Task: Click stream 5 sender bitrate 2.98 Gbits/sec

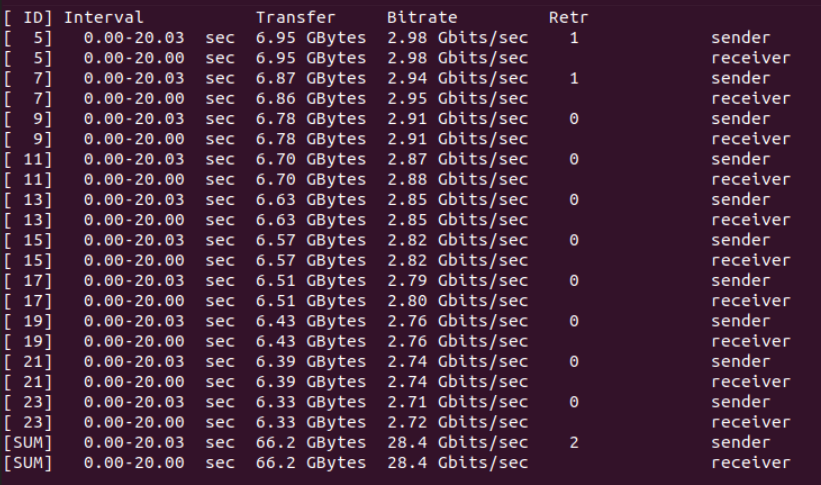Action: (x=458, y=38)
